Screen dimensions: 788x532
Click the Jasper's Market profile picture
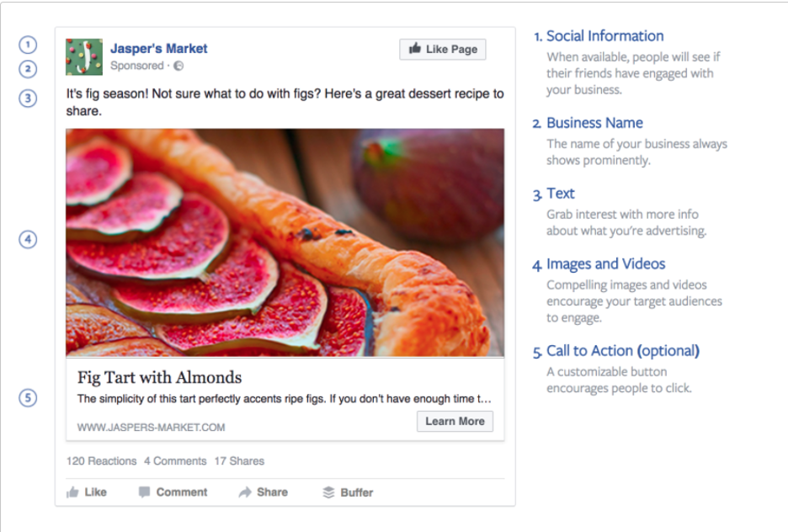pyautogui.click(x=84, y=56)
